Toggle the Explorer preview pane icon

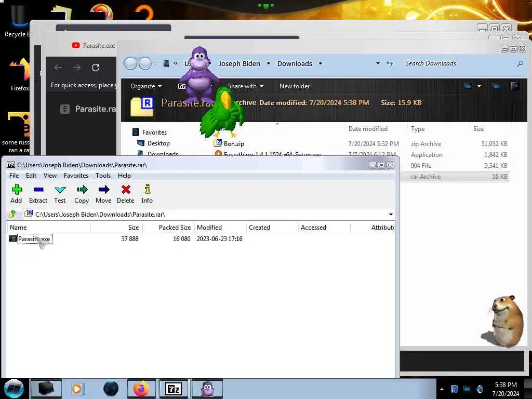[x=496, y=86]
